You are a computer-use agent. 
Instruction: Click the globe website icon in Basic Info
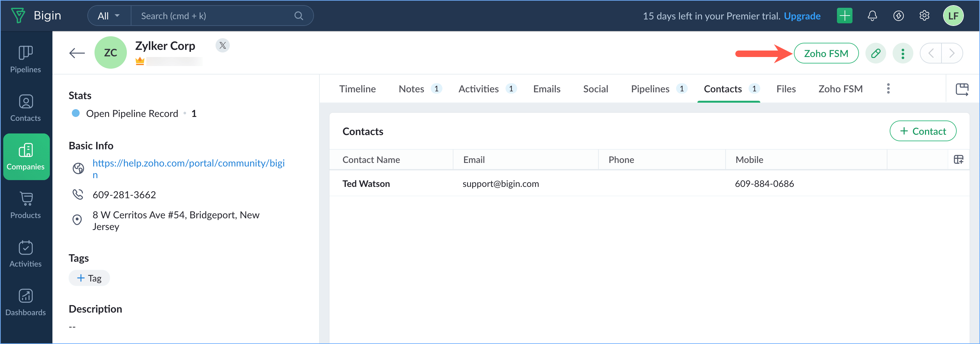pos(78,168)
